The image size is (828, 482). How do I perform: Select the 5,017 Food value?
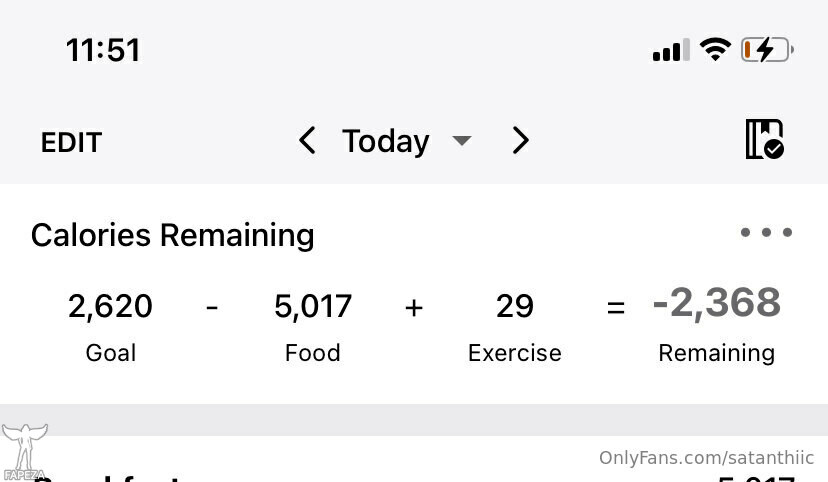click(313, 306)
